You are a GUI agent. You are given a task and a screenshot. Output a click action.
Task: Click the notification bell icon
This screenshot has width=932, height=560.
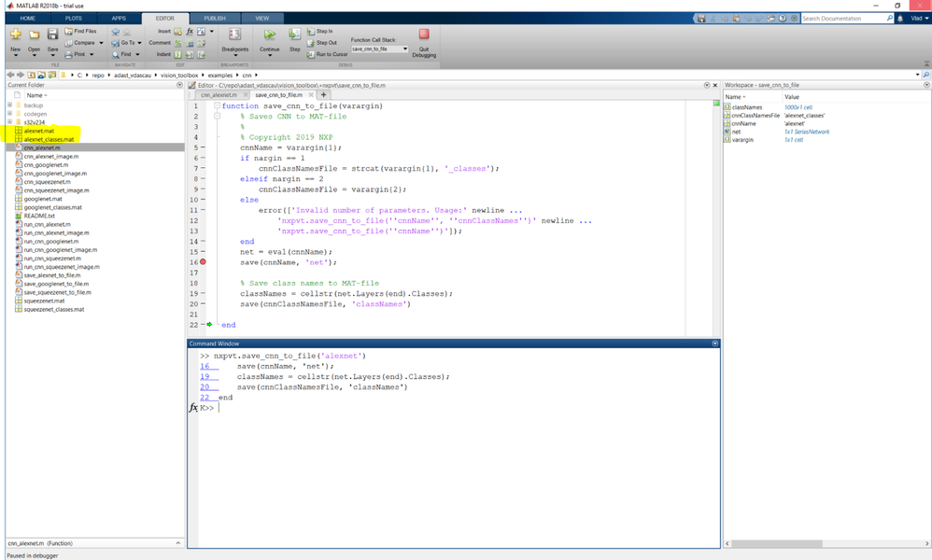click(x=900, y=19)
